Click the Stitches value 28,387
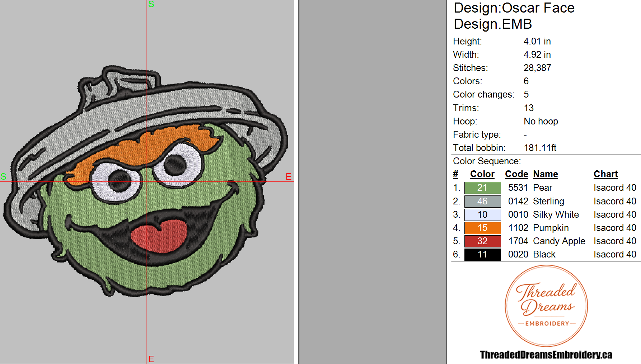 (x=537, y=68)
